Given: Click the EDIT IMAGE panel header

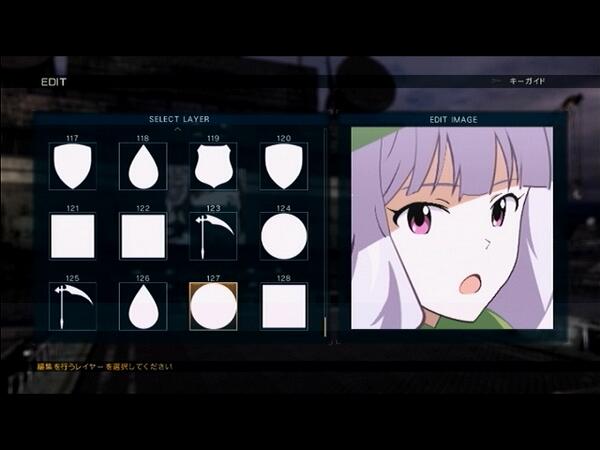Looking at the screenshot, I should pyautogui.click(x=453, y=120).
